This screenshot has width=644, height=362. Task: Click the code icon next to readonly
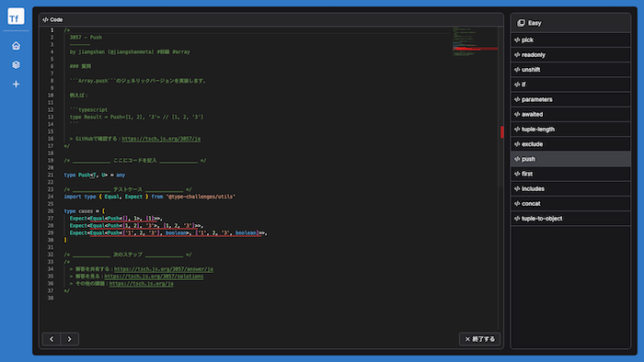pyautogui.click(x=517, y=55)
